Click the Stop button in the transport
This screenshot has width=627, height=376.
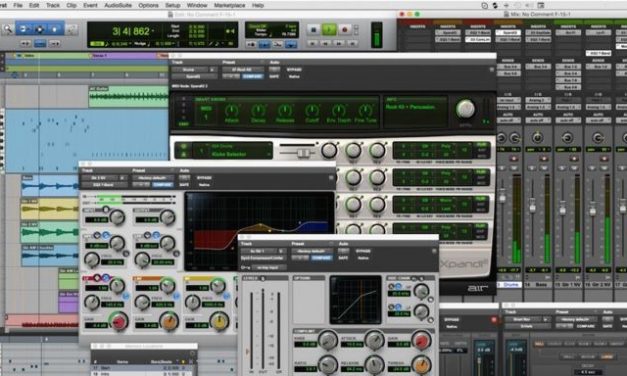[x=314, y=29]
